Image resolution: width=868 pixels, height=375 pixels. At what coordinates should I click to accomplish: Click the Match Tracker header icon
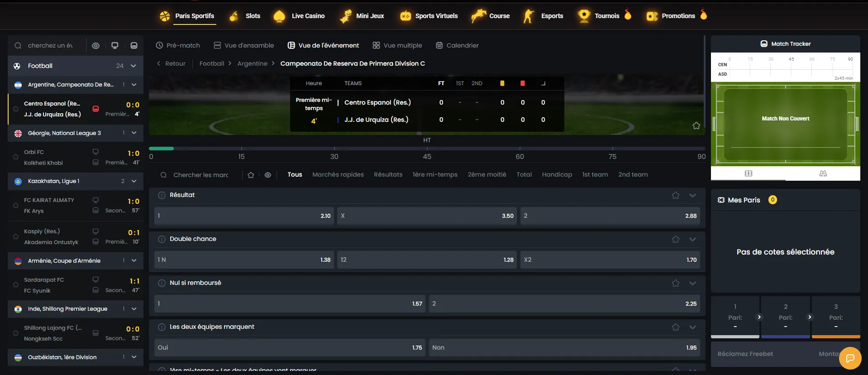[x=764, y=44]
